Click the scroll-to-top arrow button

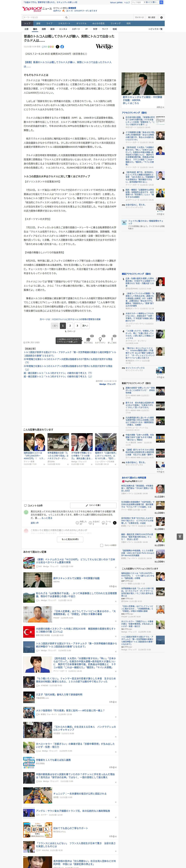pyautogui.click(x=180, y=536)
